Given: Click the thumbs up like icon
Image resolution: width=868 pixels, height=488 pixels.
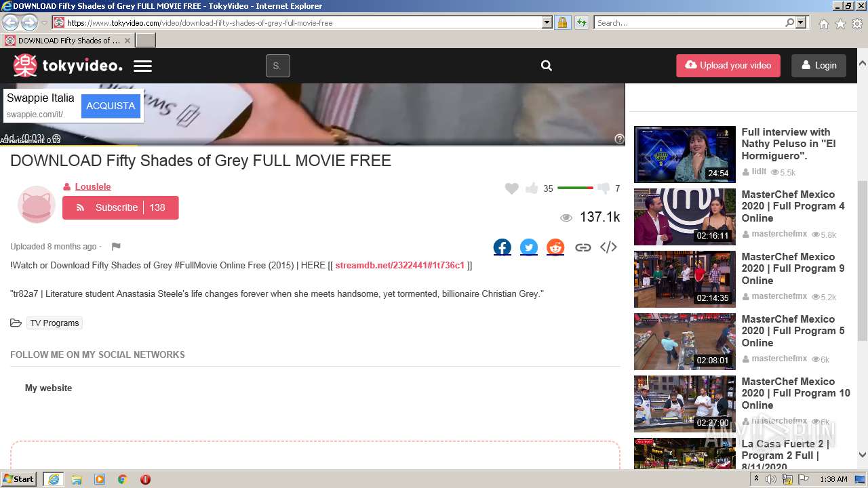Looking at the screenshot, I should (532, 188).
